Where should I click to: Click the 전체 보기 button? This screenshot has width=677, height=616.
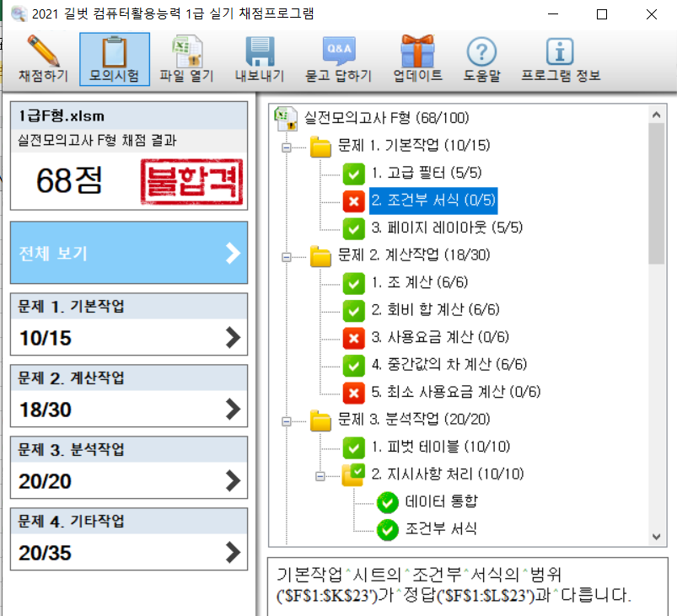coord(129,253)
